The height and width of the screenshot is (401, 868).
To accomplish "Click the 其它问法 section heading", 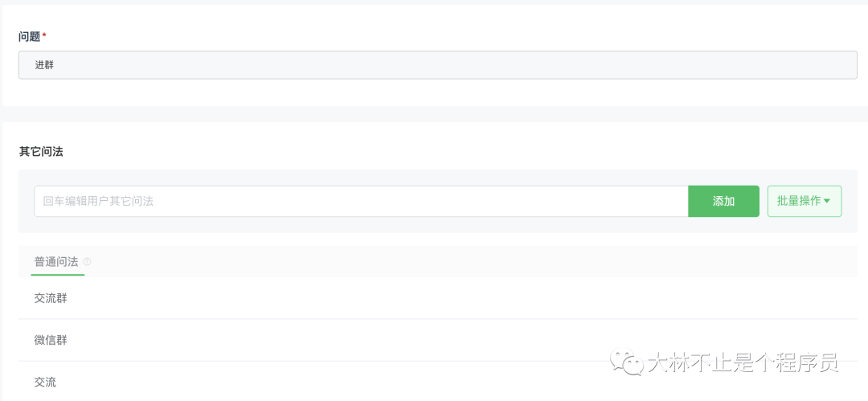I will [x=41, y=151].
